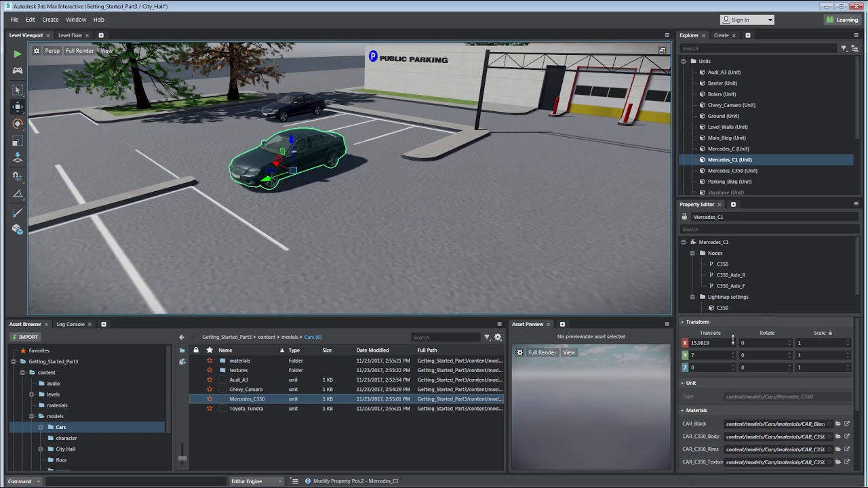The image size is (868, 488).
Task: Toggle favorite star for Chevy_Camaro
Action: click(x=210, y=389)
